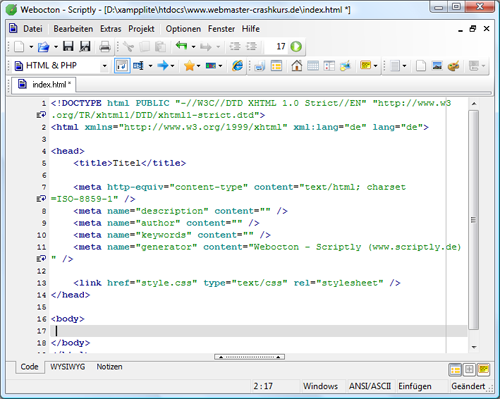Switch to the WYSIWYG tab
Image resolution: width=500 pixels, height=399 pixels.
click(68, 367)
